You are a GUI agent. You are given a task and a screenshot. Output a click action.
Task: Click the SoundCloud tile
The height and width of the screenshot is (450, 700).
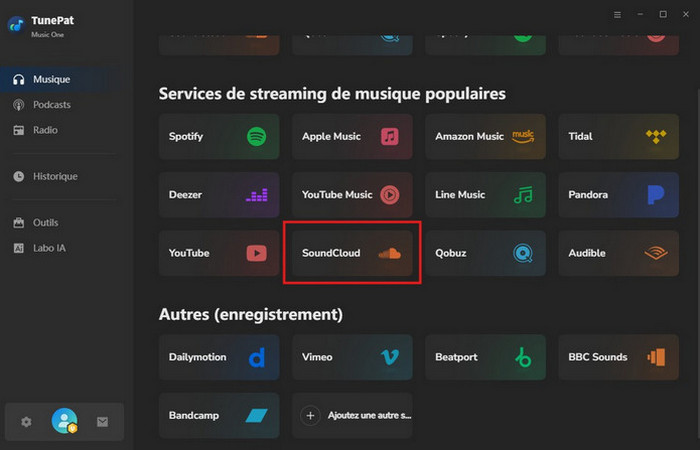[x=352, y=253]
